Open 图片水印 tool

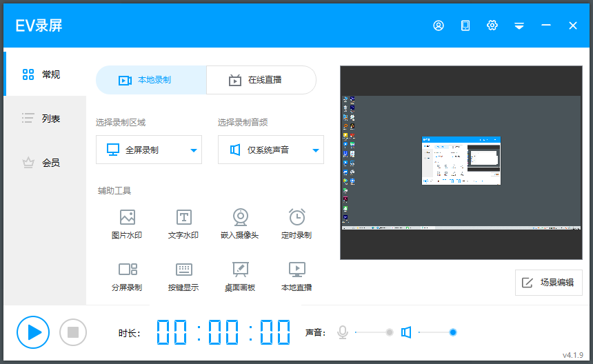[127, 224]
